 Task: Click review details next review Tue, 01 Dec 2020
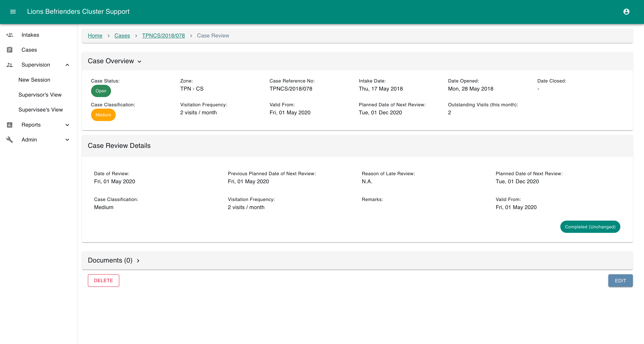[x=517, y=181]
